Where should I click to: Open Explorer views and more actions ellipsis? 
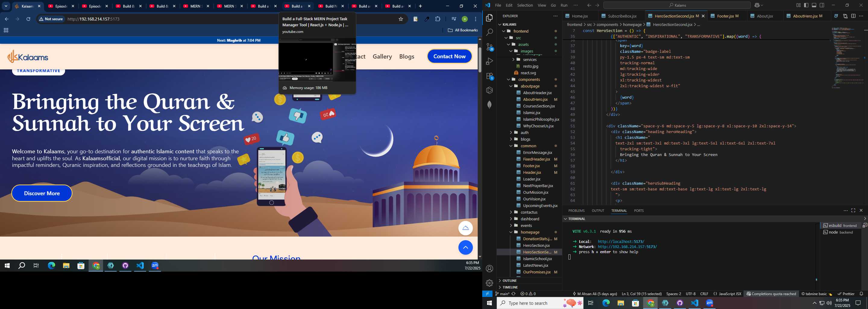tap(555, 16)
